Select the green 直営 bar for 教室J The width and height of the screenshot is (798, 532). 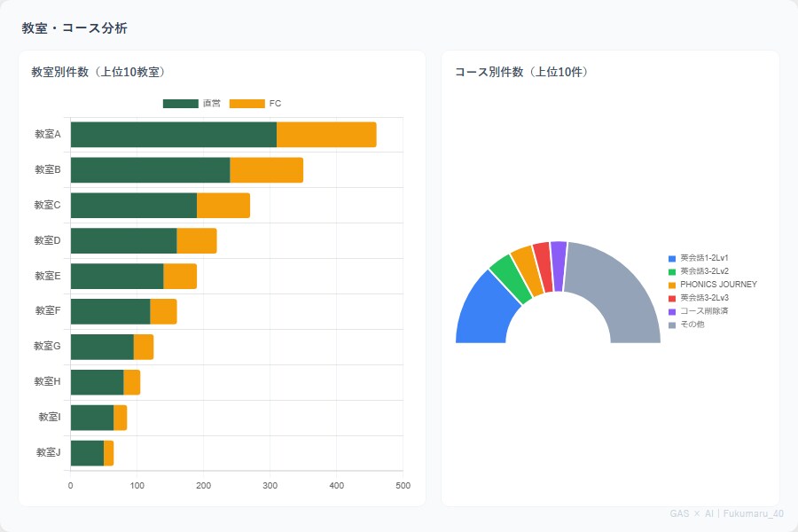click(87, 453)
